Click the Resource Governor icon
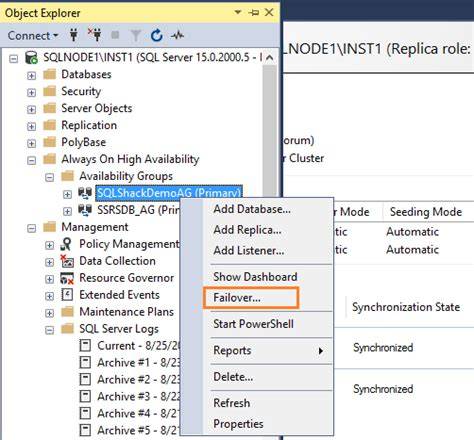 [67, 278]
